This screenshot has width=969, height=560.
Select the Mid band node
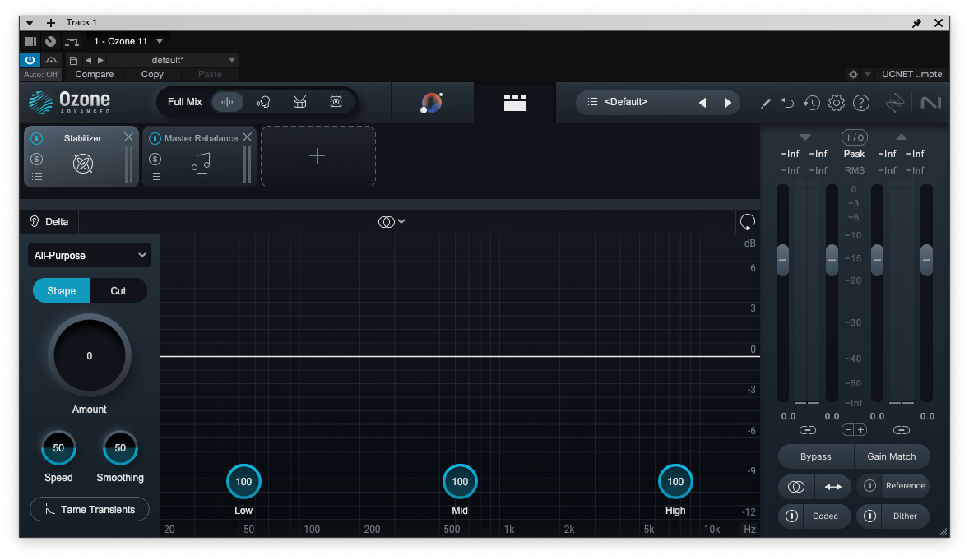[x=460, y=482]
